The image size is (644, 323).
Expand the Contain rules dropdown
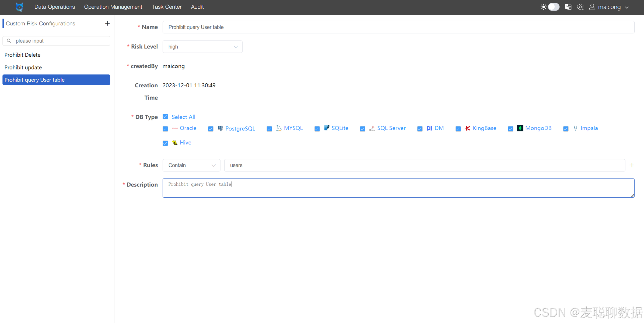(191, 165)
